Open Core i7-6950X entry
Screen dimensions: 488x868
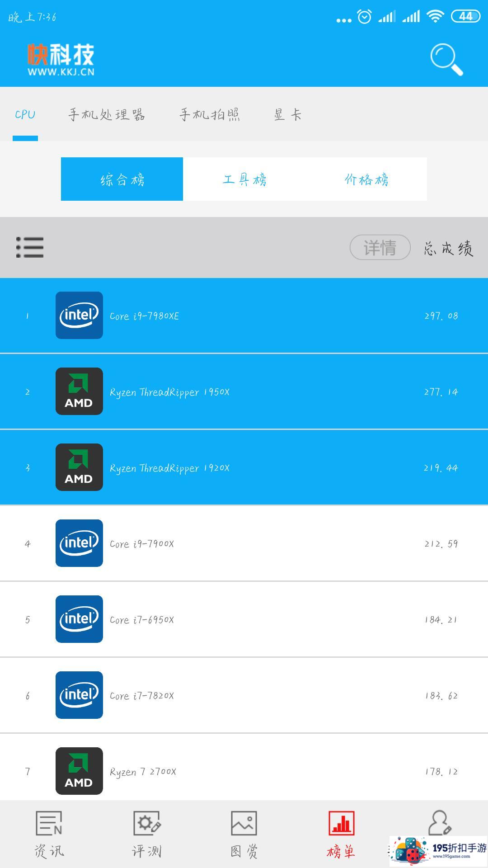(244, 619)
